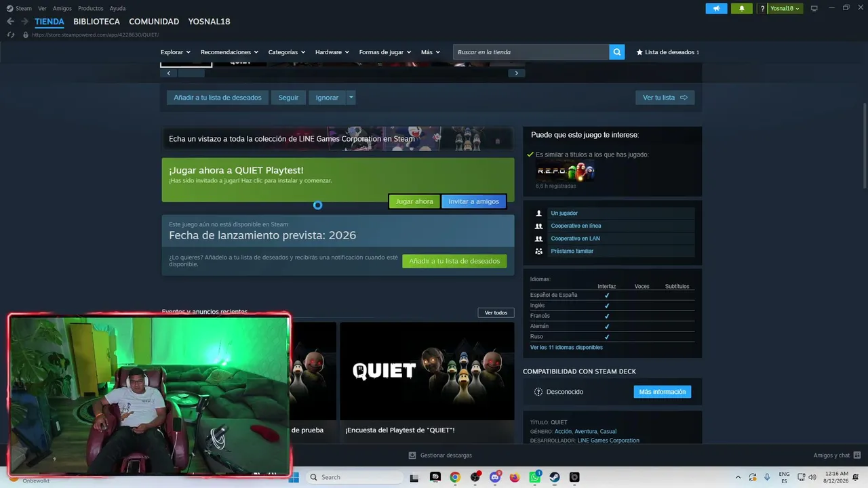Click the microphone icon in system tray

[x=767, y=477]
